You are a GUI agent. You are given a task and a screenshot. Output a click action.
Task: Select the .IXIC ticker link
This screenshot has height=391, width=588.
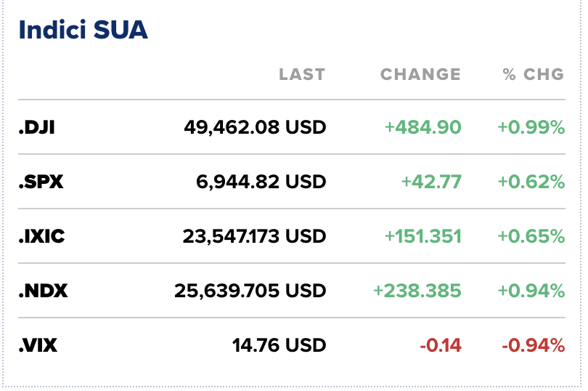(x=43, y=236)
